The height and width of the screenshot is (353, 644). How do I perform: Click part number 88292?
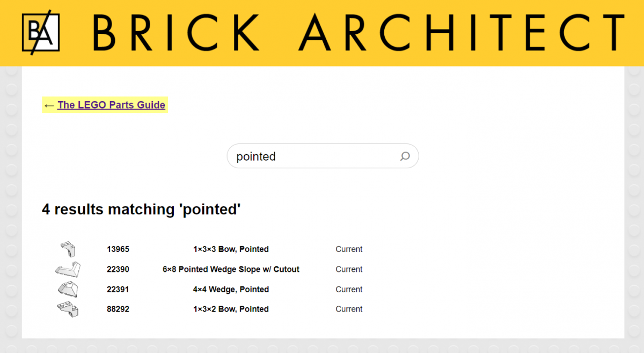pos(119,309)
